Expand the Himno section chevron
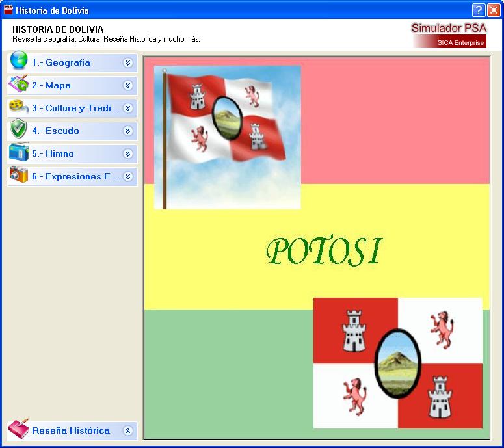Image resolution: width=504 pixels, height=448 pixels. [x=128, y=154]
